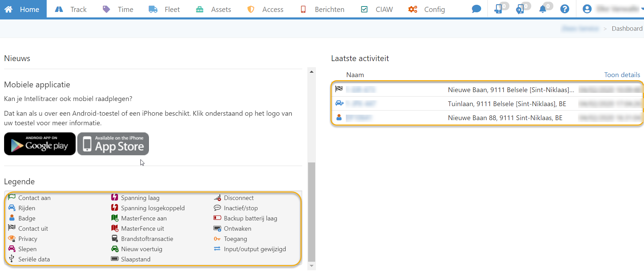This screenshot has width=644, height=273.
Task: Click the news panel scrollbar up arrow
Action: [311, 72]
